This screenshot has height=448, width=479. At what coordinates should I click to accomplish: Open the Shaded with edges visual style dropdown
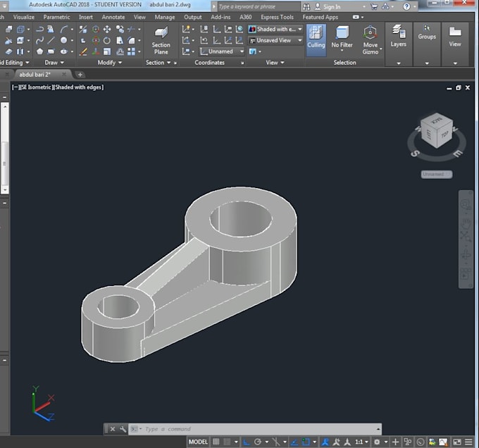click(x=275, y=30)
